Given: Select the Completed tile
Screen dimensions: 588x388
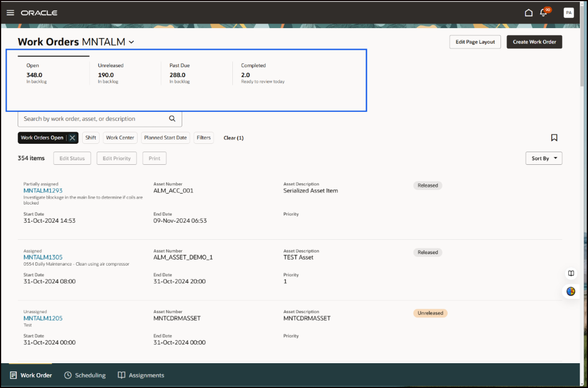Looking at the screenshot, I should (x=268, y=73).
